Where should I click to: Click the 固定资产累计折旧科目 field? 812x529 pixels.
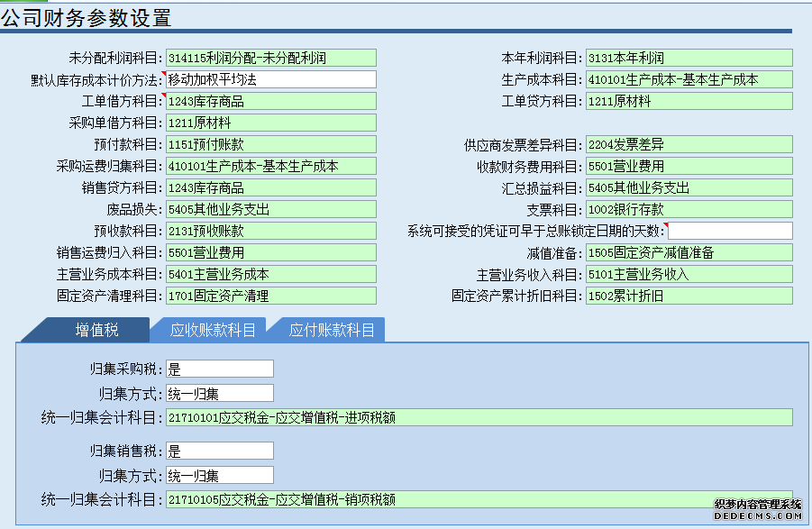[689, 296]
